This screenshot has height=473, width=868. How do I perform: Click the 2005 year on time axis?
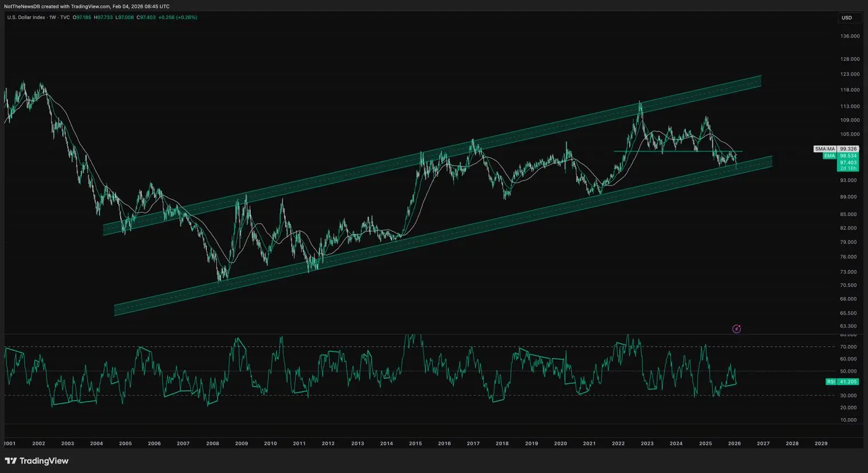pyautogui.click(x=125, y=443)
